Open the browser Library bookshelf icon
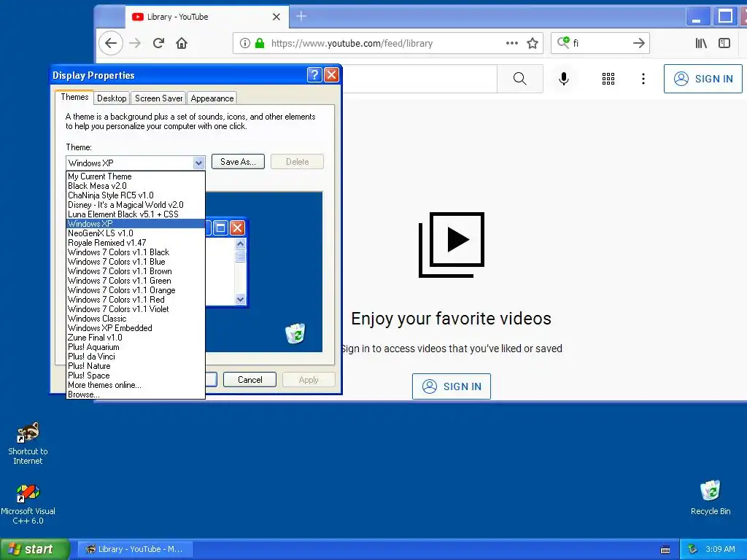 [x=701, y=43]
